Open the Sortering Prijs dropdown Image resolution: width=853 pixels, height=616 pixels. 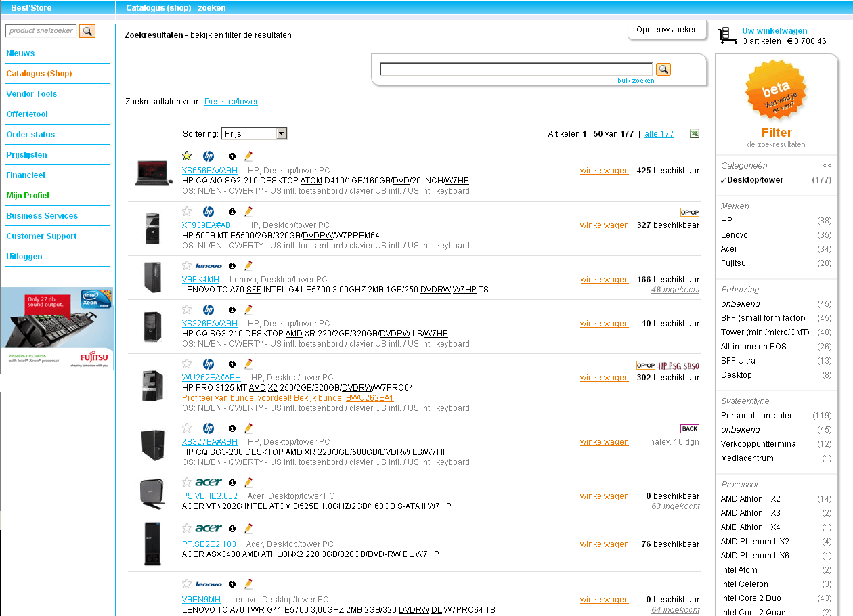click(254, 134)
